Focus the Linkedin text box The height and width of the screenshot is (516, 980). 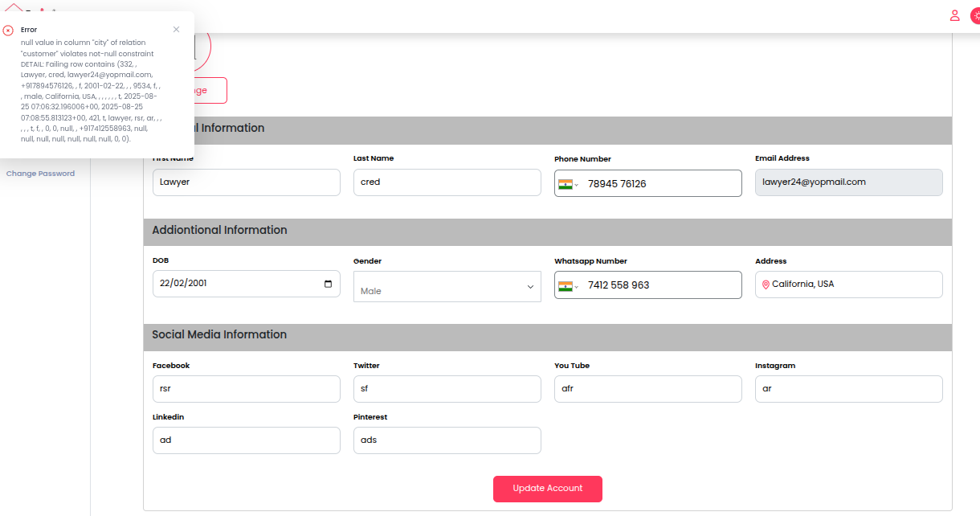point(246,440)
